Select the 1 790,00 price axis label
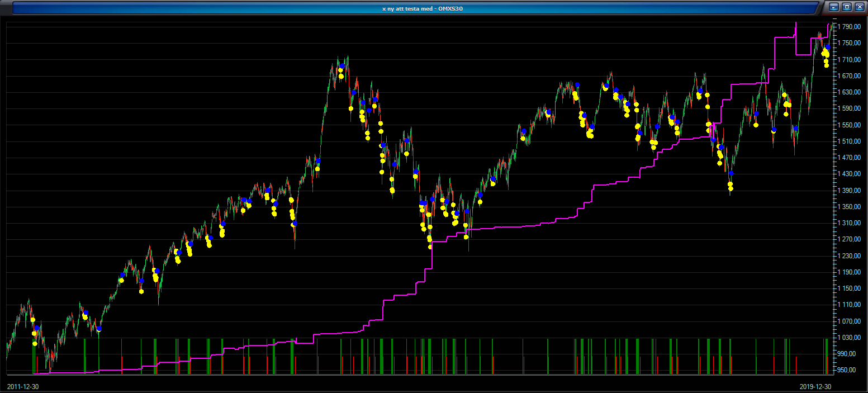This screenshot has width=868, height=393. click(851, 27)
